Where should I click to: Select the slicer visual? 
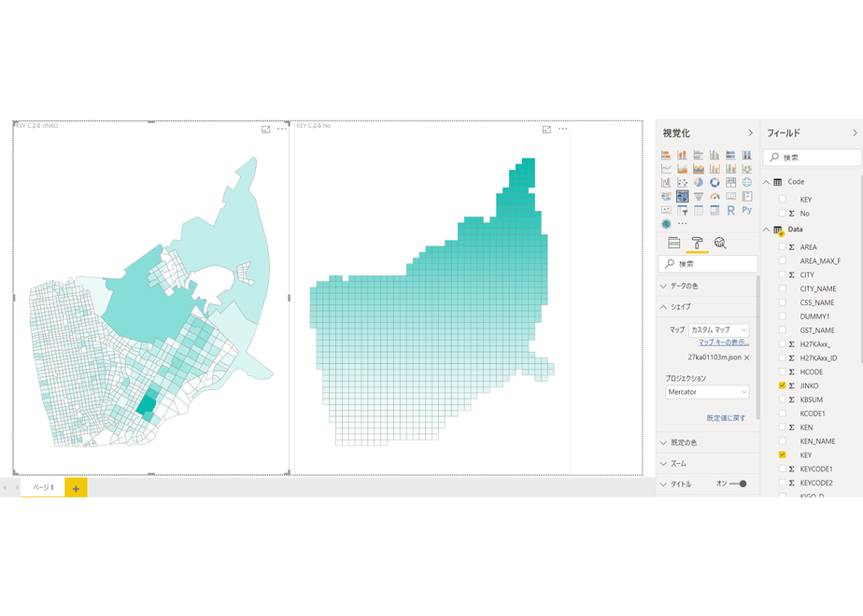tap(682, 210)
